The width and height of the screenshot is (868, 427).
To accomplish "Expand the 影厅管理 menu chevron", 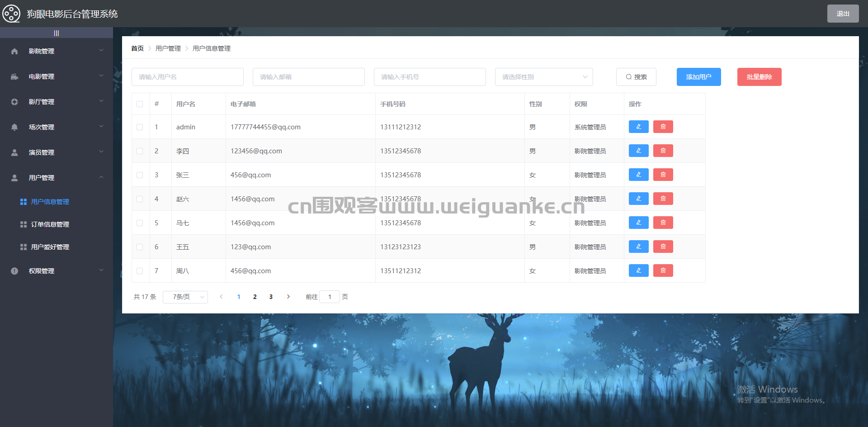I will pos(101,101).
